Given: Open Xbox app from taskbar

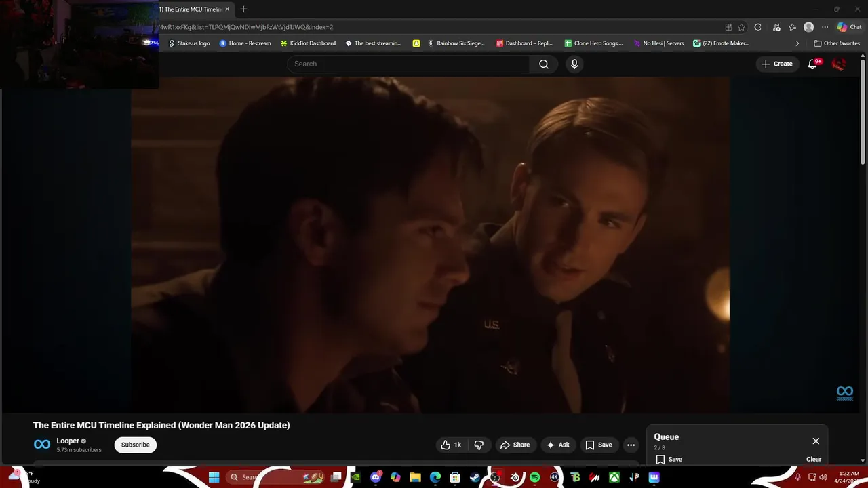Looking at the screenshot, I should coord(614,477).
